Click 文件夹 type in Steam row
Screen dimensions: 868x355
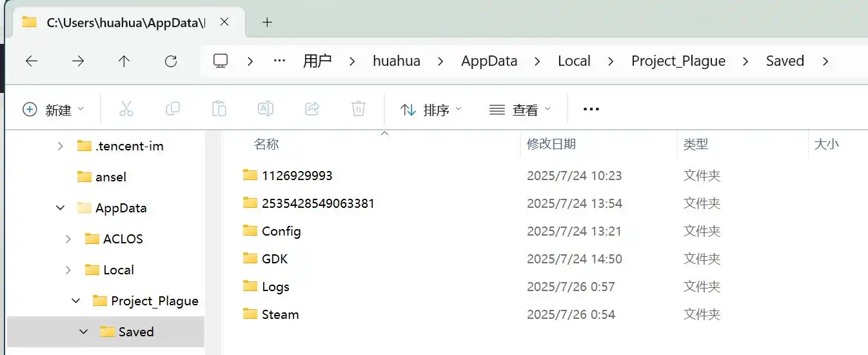[x=702, y=314]
